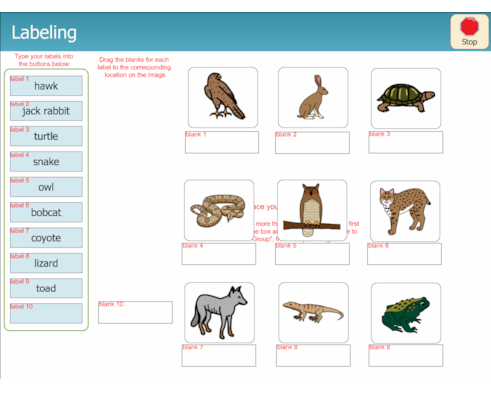Click the empty label 10 field
This screenshot has height=393, width=491.
click(x=46, y=313)
